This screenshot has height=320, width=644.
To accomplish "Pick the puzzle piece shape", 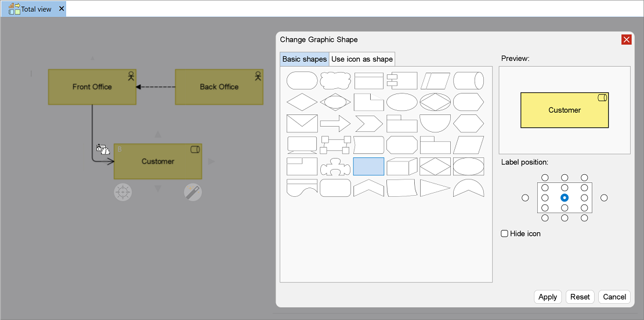I will click(x=335, y=167).
